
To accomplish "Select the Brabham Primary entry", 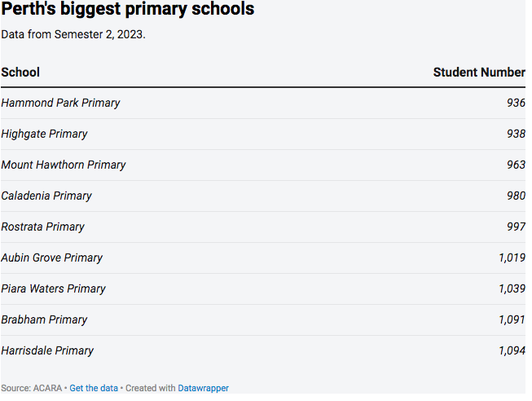I will point(44,320).
